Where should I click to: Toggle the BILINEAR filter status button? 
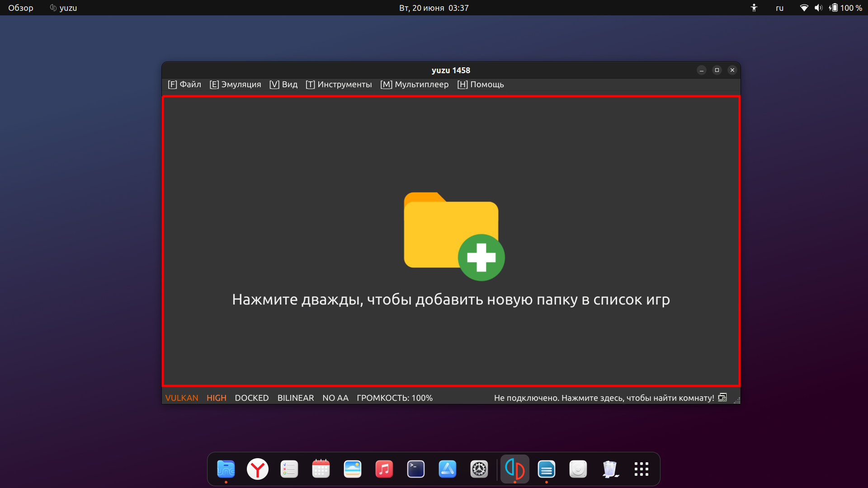point(296,398)
